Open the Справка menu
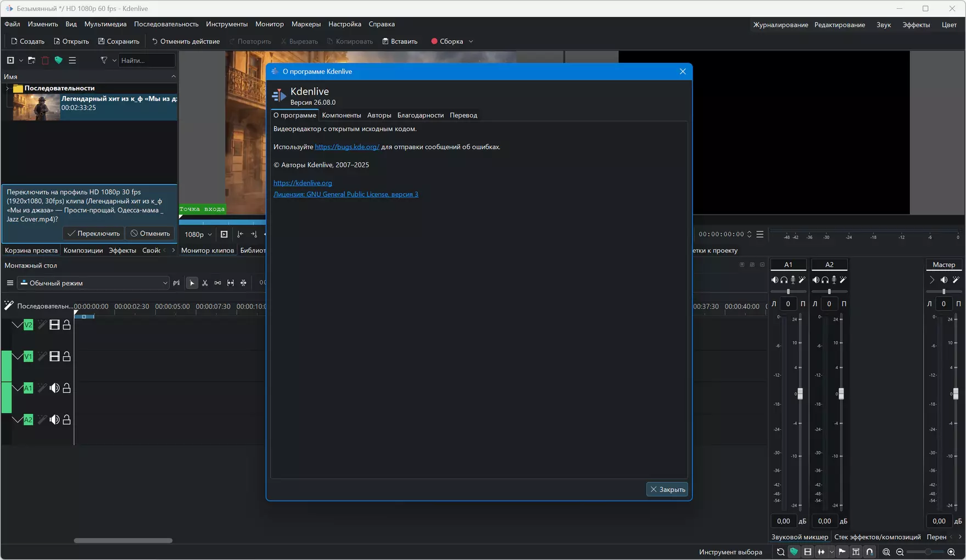966x560 pixels. [382, 24]
